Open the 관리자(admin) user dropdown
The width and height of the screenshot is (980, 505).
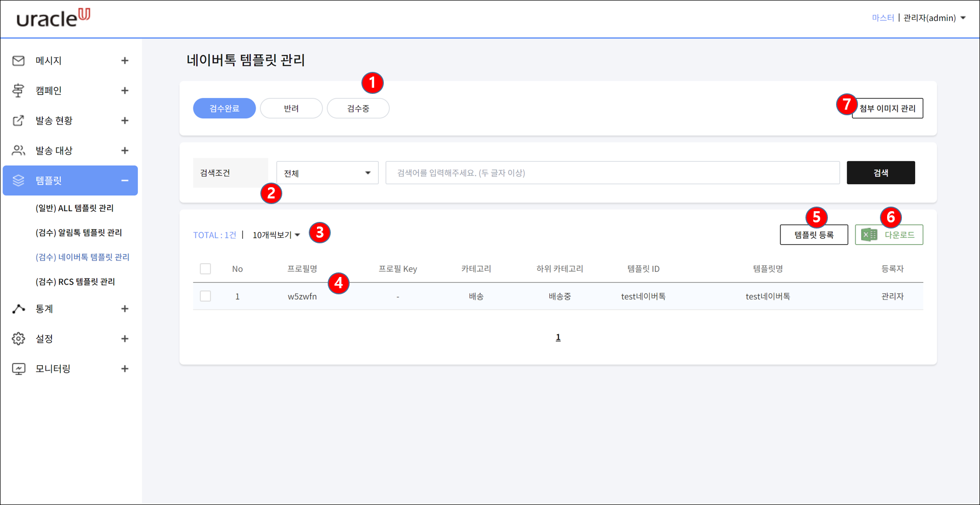pos(935,18)
